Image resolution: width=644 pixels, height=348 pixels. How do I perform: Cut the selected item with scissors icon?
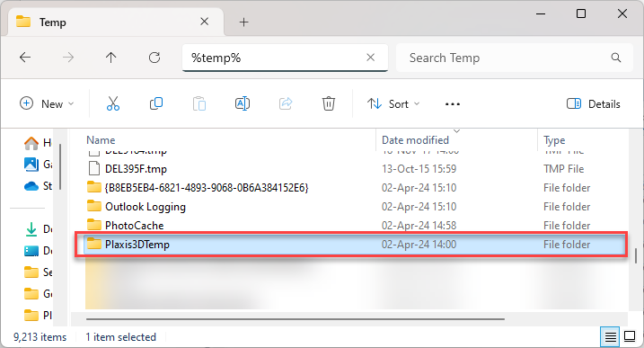113,103
